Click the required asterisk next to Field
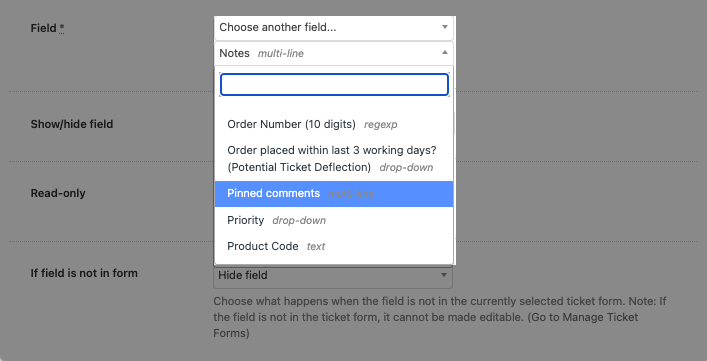The width and height of the screenshot is (707, 361). [62, 28]
